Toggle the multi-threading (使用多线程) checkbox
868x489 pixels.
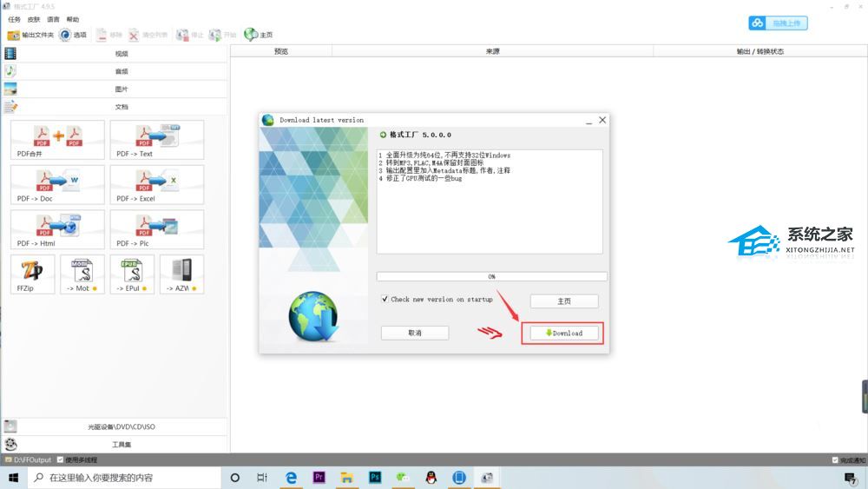pyautogui.click(x=60, y=459)
